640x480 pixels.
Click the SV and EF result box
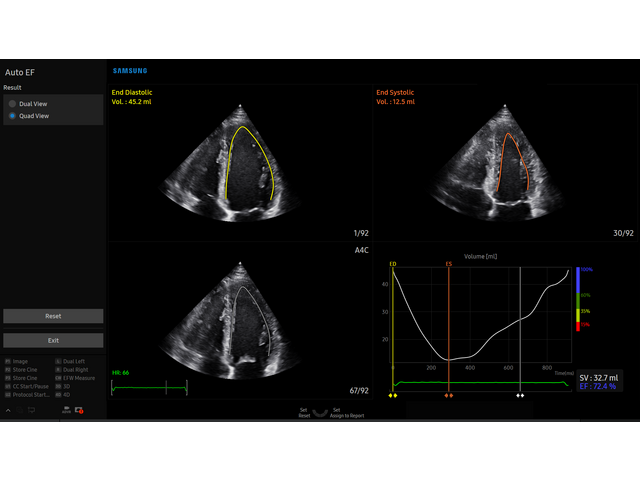(x=598, y=381)
